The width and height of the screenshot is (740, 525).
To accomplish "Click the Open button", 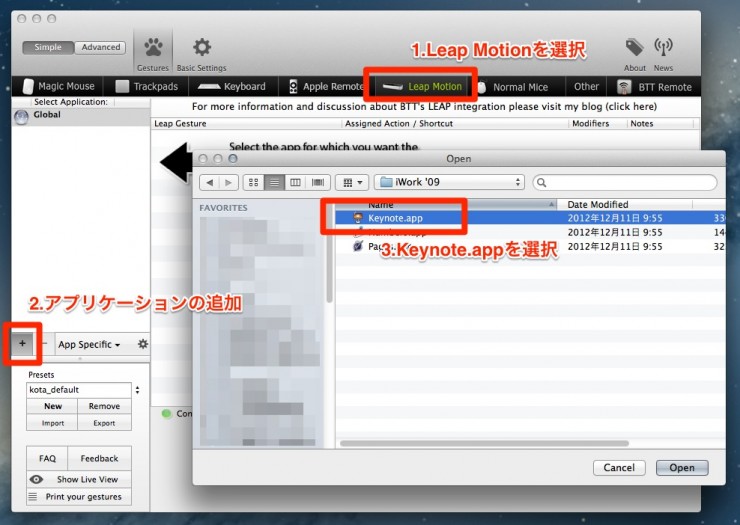I will [682, 467].
